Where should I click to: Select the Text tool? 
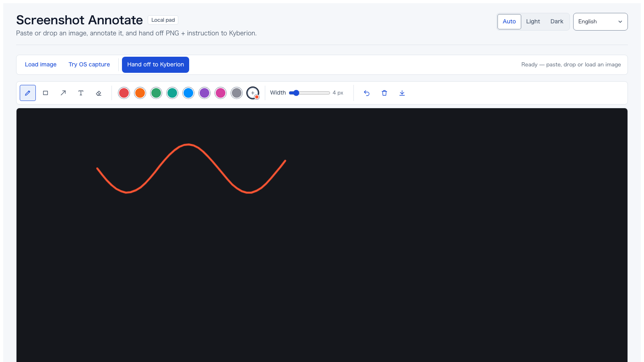point(81,93)
